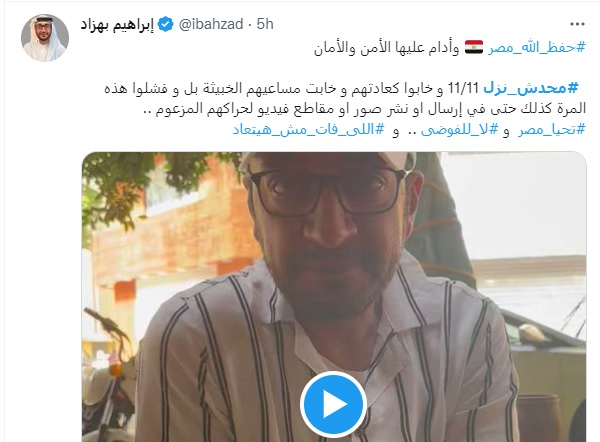Click tweet text line وأدام عليها الأمن والأمان
The image size is (600, 442).
pyautogui.click(x=386, y=48)
